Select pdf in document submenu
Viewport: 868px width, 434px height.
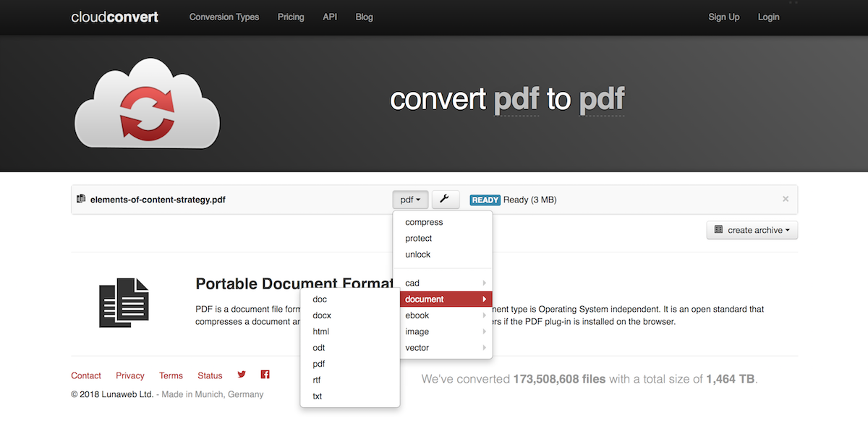click(350, 364)
